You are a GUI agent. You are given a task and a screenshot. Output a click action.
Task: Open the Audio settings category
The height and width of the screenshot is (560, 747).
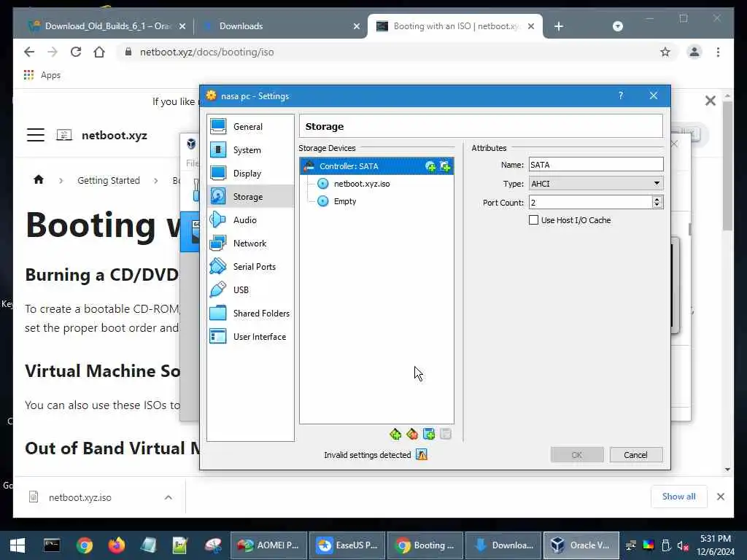[250, 220]
